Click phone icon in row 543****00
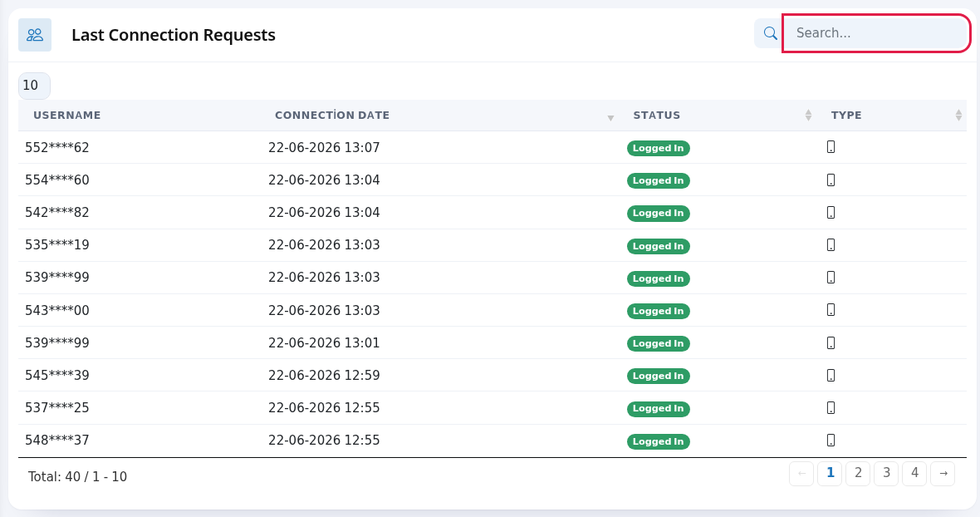The height and width of the screenshot is (517, 980). [831, 310]
